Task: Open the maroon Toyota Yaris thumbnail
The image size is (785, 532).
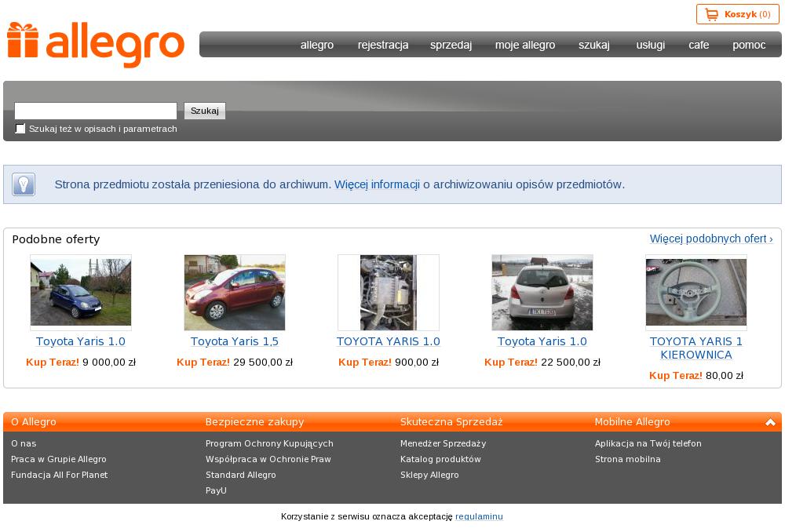Action: click(x=235, y=292)
